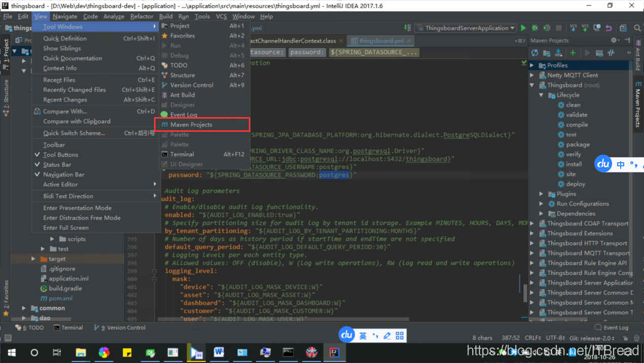Click the purple revert icon
Screen dimensions: 644x363
point(609,28)
